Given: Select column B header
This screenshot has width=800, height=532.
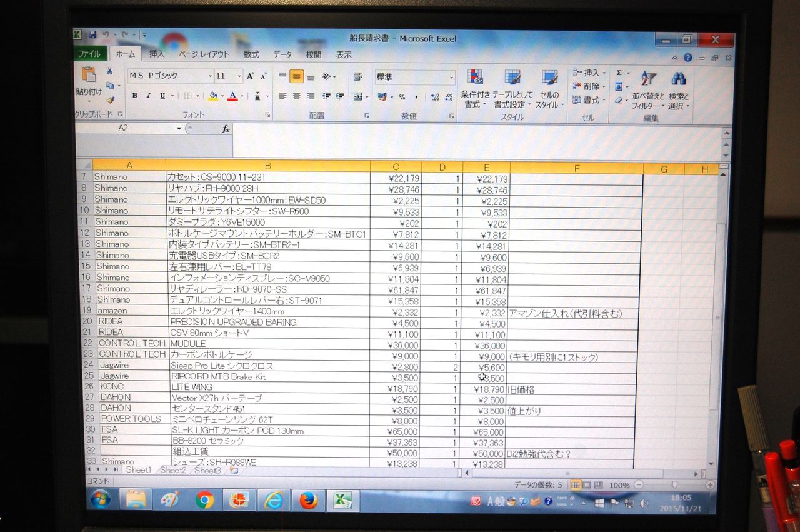Looking at the screenshot, I should coord(268,166).
